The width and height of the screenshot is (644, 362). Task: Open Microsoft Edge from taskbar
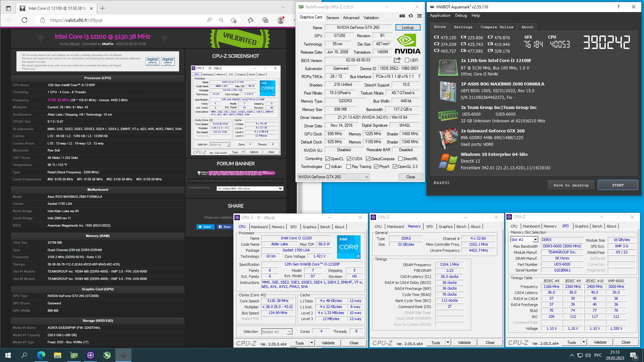tap(41, 355)
